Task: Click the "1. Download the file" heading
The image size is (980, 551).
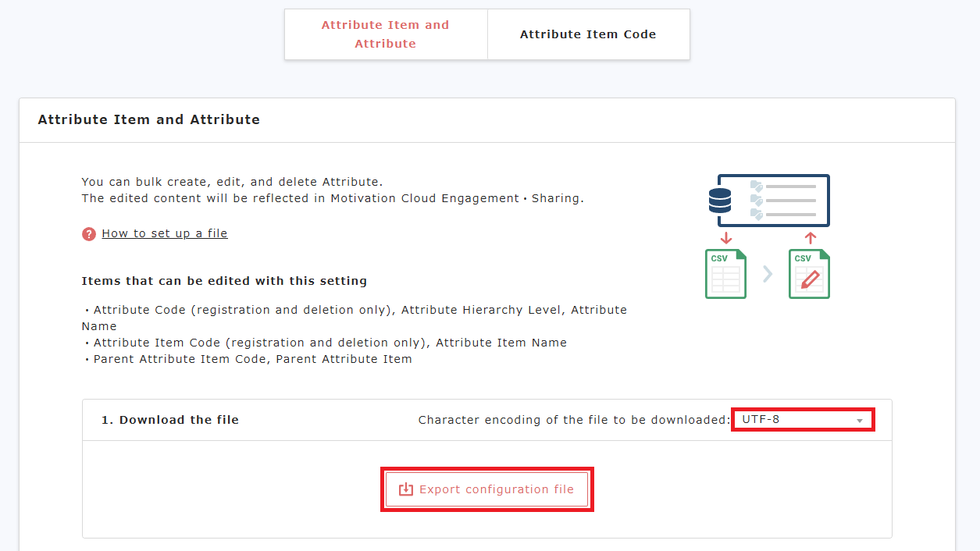Action: 170,420
